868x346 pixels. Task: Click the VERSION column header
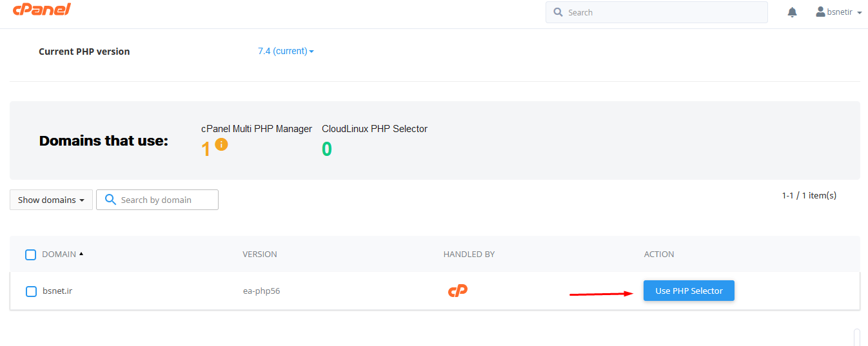tap(260, 254)
